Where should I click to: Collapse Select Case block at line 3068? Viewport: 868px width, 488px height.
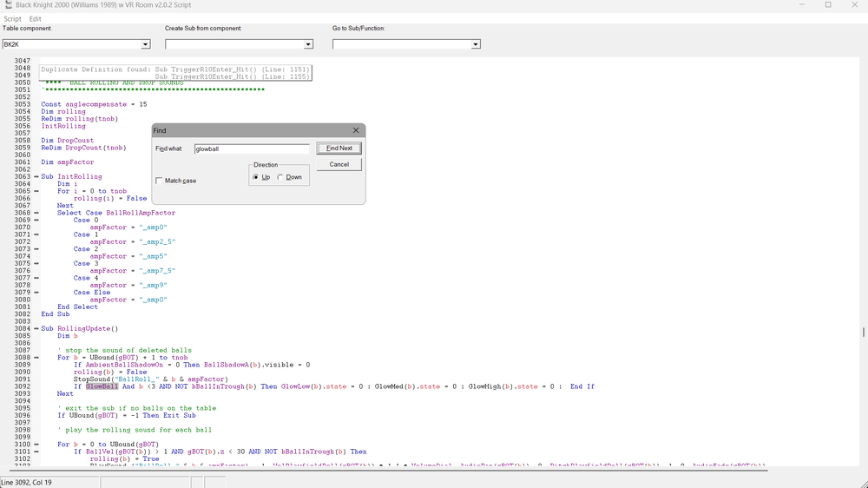36,213
